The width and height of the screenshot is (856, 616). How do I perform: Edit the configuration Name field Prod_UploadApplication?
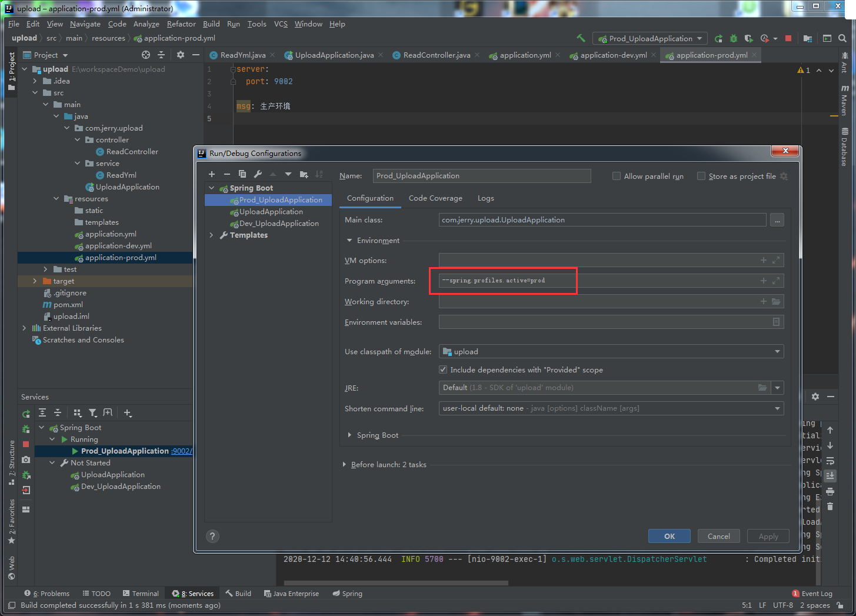pyautogui.click(x=481, y=176)
